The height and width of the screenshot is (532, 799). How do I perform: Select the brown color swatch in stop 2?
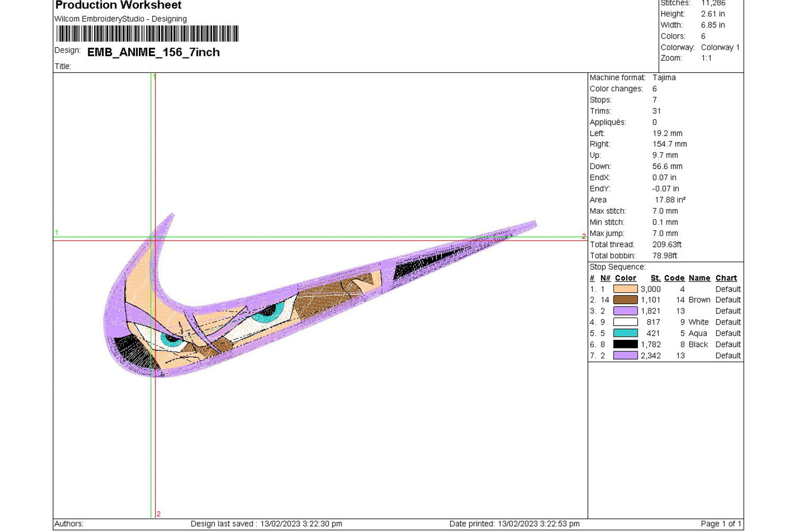(x=625, y=300)
